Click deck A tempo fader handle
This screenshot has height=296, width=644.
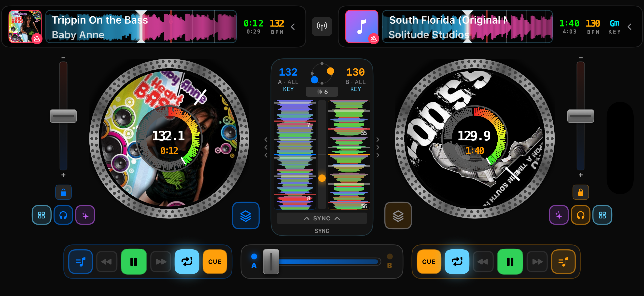click(x=63, y=116)
